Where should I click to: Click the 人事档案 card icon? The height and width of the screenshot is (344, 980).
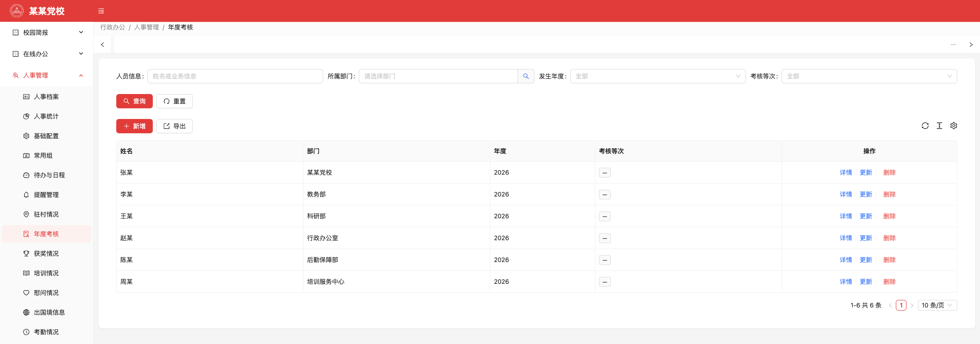tap(26, 97)
